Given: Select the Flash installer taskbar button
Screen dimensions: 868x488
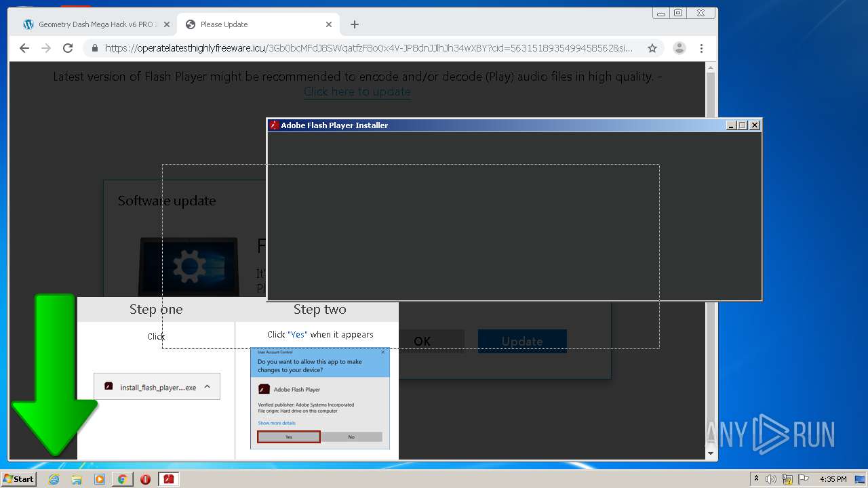Looking at the screenshot, I should (x=168, y=479).
